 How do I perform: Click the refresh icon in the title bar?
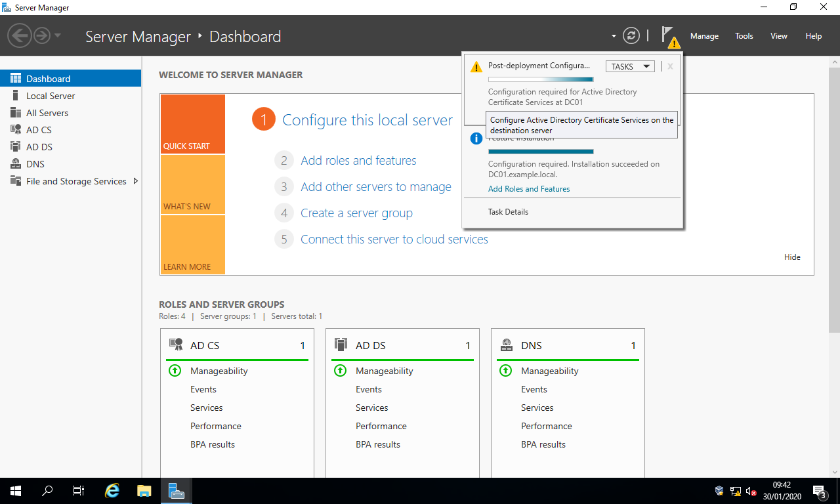click(x=631, y=36)
